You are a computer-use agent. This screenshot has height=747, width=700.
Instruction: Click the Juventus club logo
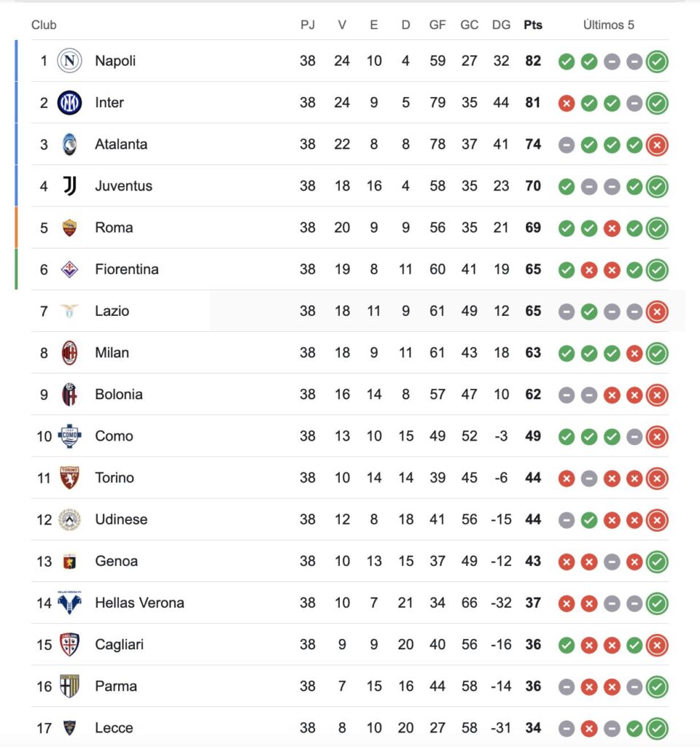click(x=69, y=186)
